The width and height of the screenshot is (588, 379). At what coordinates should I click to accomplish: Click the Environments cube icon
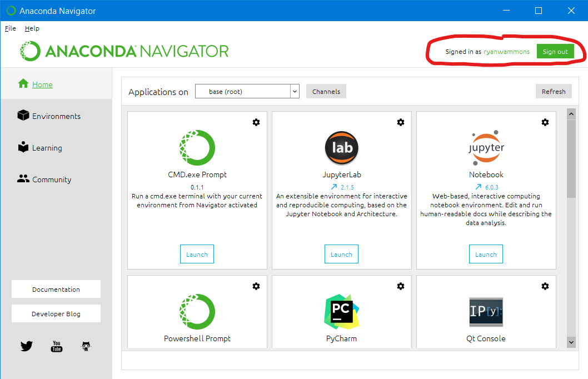point(23,115)
